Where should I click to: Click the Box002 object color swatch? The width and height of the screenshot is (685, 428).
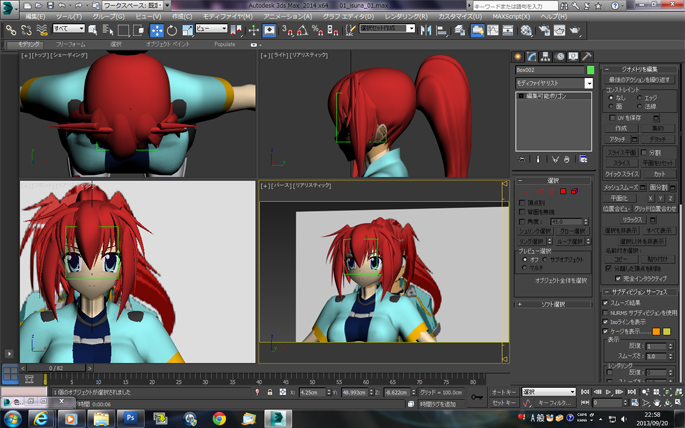point(591,70)
